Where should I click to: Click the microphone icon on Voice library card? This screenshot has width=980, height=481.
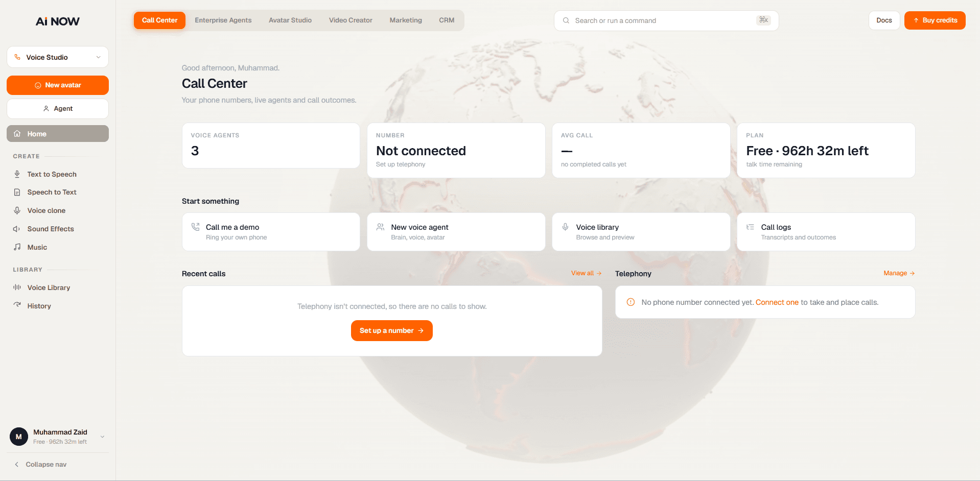point(565,227)
